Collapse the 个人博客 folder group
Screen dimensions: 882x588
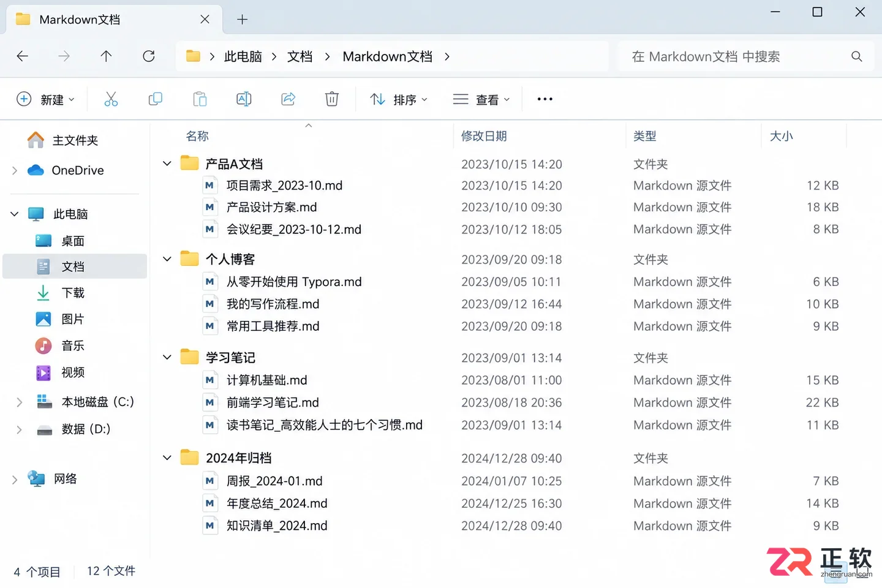click(167, 259)
